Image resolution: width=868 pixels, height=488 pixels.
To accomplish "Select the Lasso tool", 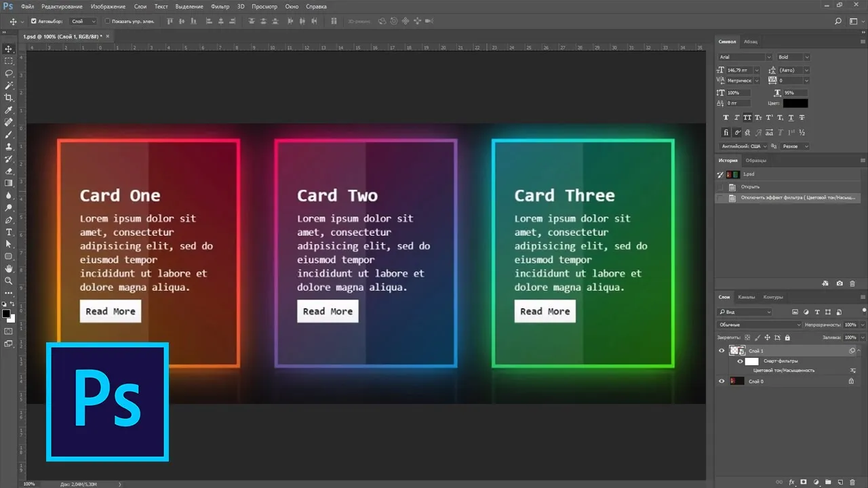I will (x=9, y=73).
